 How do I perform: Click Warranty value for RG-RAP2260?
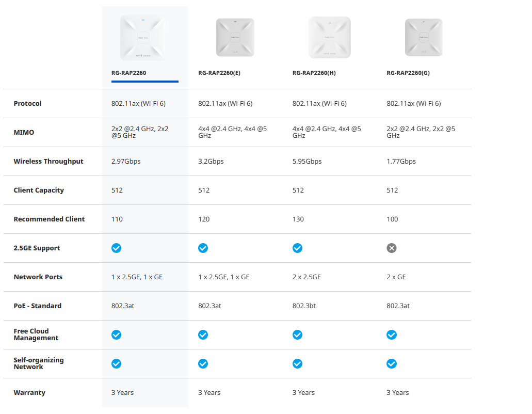click(x=122, y=393)
